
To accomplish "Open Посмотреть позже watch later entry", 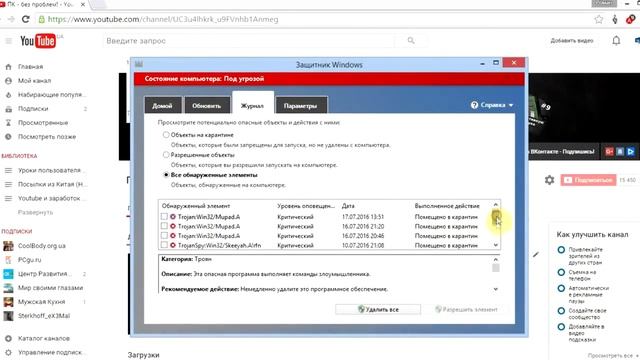I will (47, 137).
